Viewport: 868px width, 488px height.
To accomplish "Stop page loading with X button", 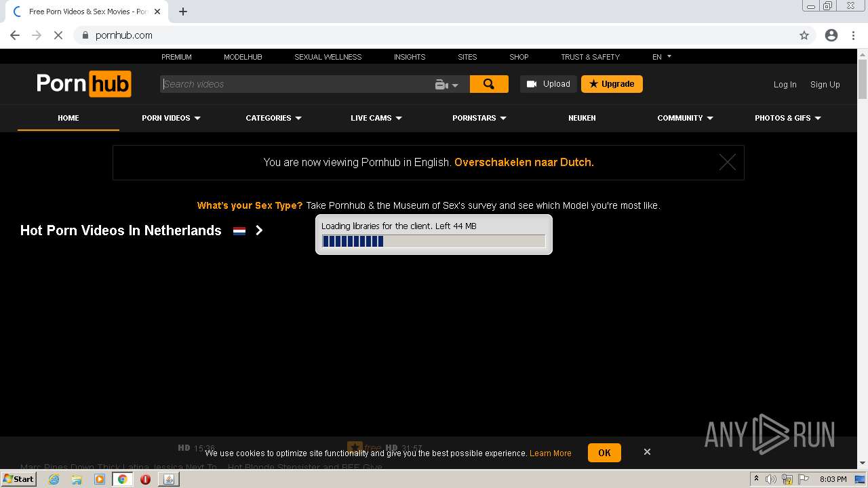I will click(58, 35).
